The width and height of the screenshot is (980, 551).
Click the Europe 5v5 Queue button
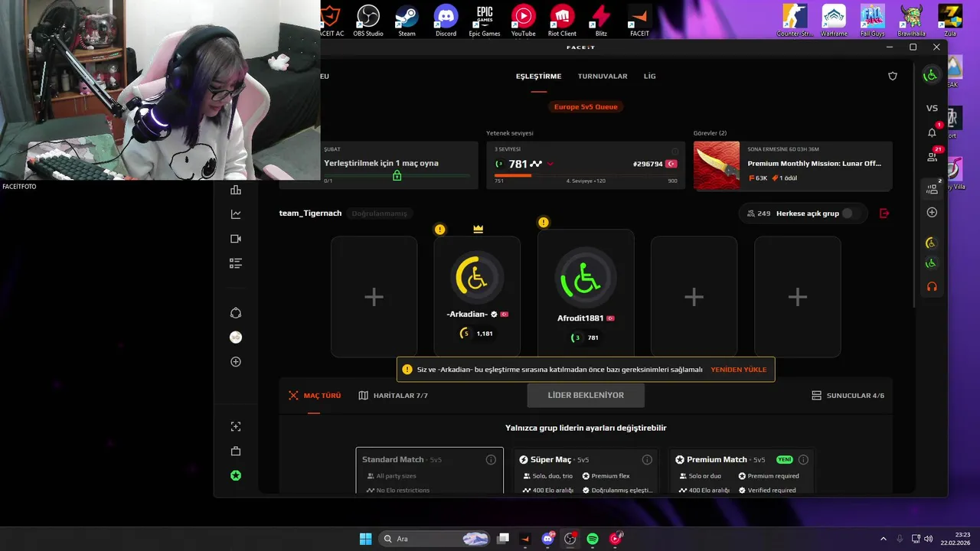586,107
